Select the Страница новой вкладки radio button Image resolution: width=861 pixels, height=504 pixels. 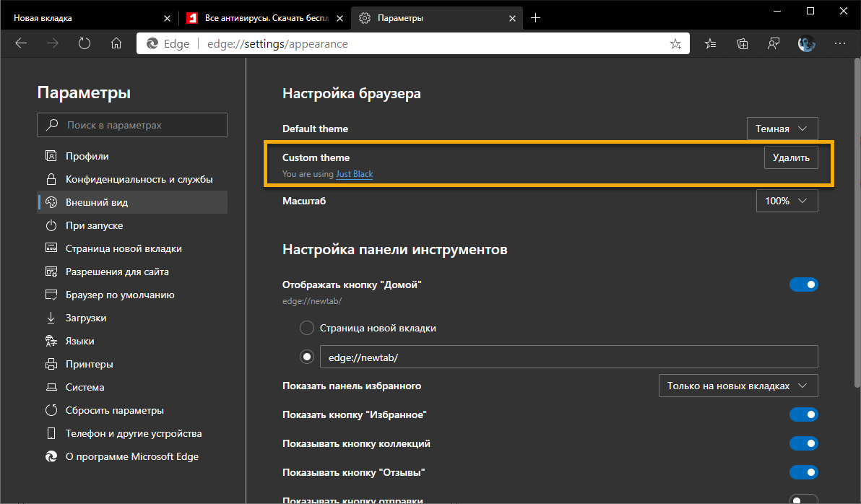[x=306, y=327]
